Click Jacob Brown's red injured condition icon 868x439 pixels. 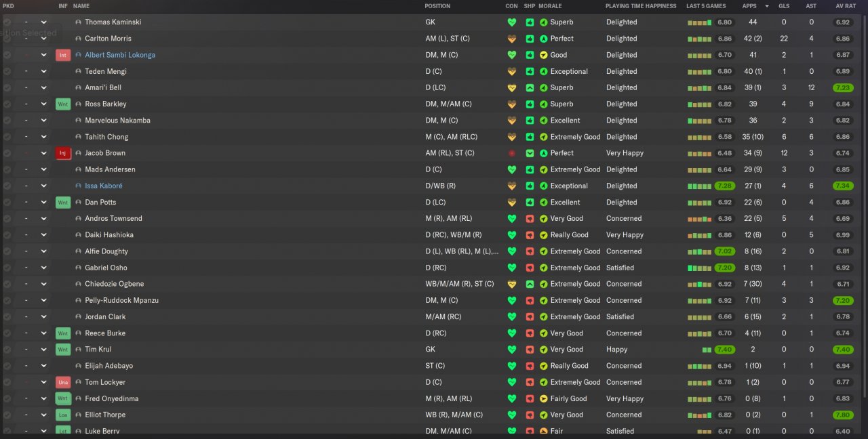click(x=512, y=153)
